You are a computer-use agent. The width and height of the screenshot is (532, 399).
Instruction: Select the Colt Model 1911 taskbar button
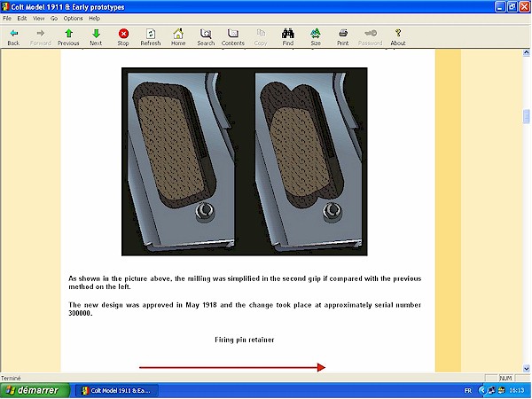(x=117, y=390)
